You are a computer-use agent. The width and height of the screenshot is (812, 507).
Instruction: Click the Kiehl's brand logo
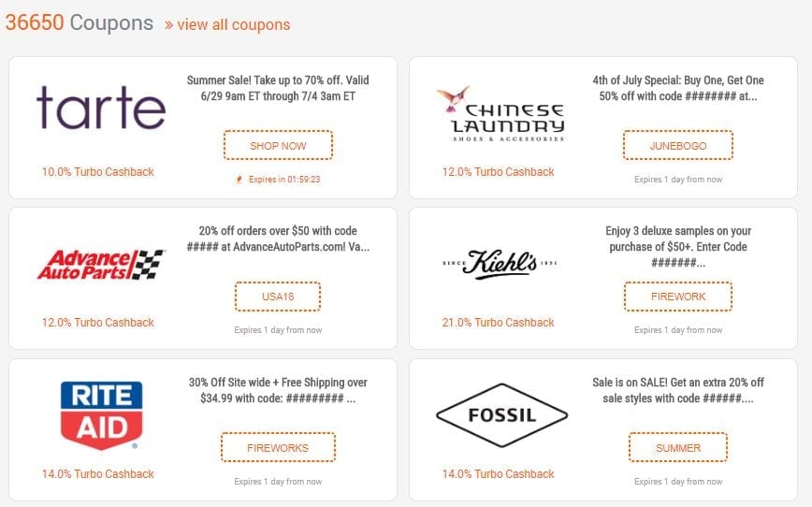[x=500, y=264]
